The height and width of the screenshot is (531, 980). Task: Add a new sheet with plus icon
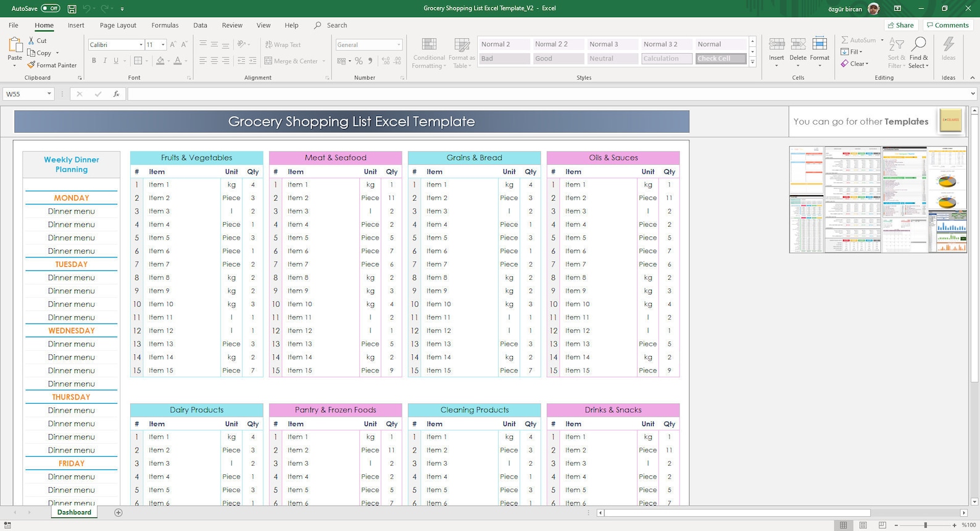click(118, 512)
